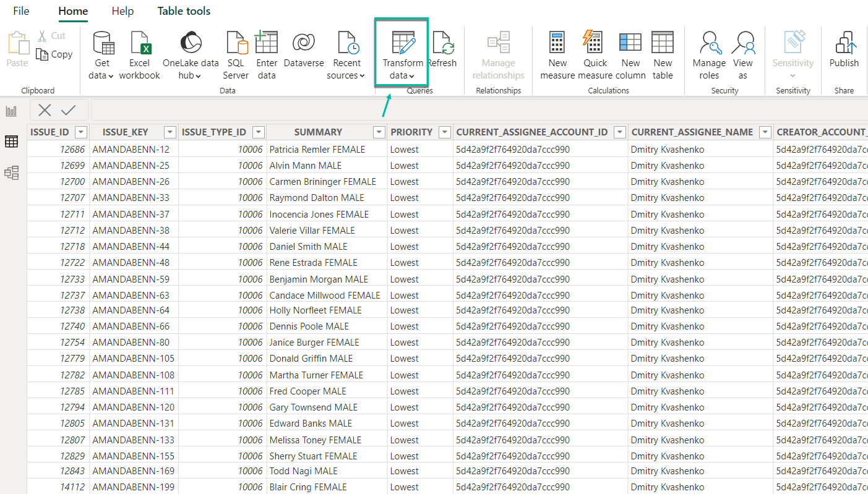Viewport: 868px width, 494px height.
Task: Switch to the Table tools ribbon tab
Action: pos(183,11)
